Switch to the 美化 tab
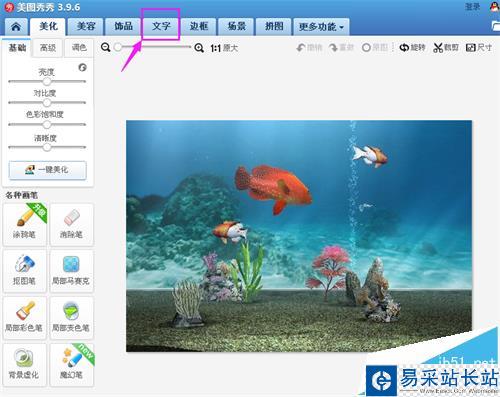The image size is (500, 397). [48, 26]
